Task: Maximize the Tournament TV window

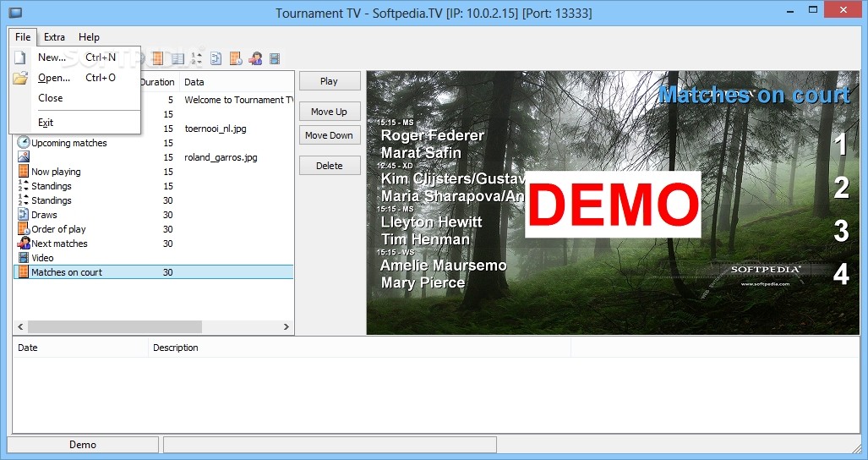Action: coord(813,9)
